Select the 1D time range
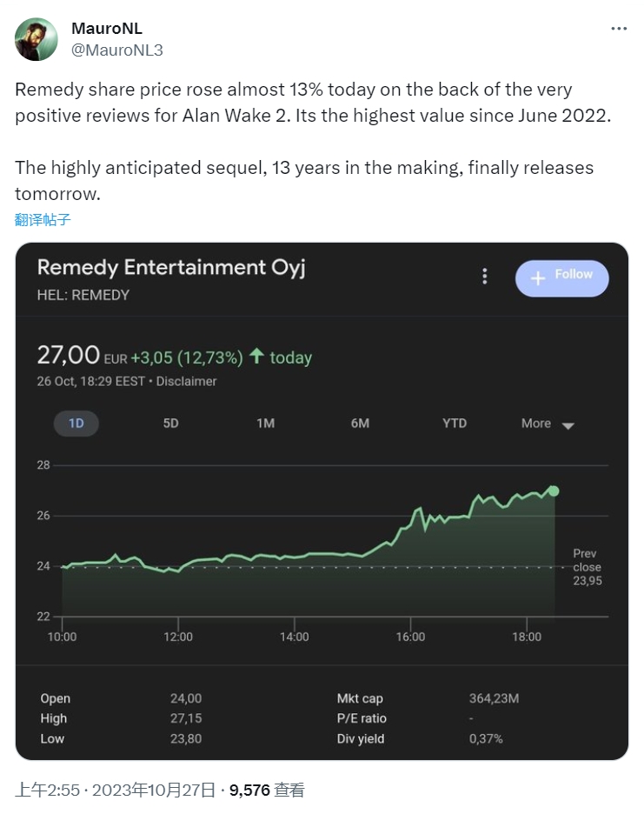This screenshot has height=814, width=644. 76,424
